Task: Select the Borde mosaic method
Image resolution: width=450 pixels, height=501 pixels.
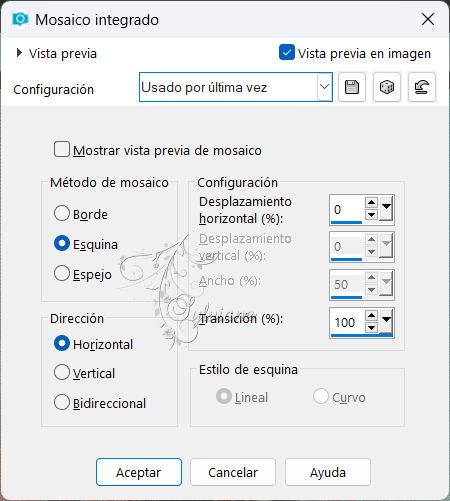Action: pyautogui.click(x=62, y=213)
